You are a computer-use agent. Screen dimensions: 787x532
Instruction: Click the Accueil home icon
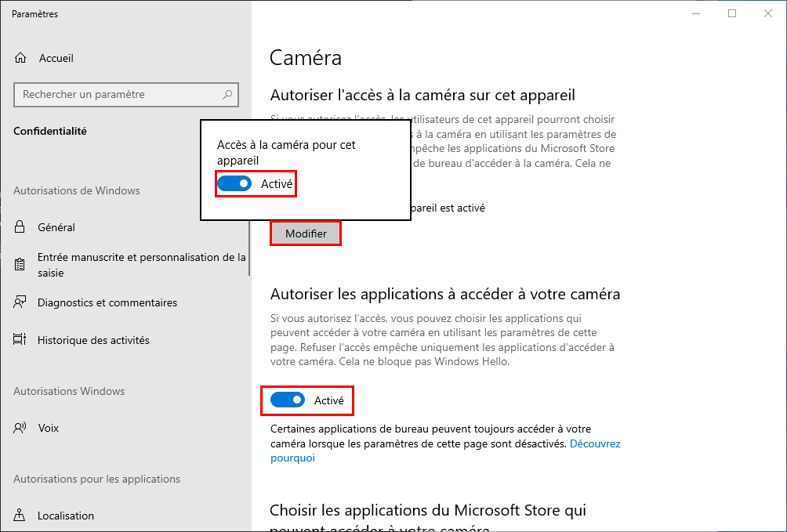click(20, 58)
